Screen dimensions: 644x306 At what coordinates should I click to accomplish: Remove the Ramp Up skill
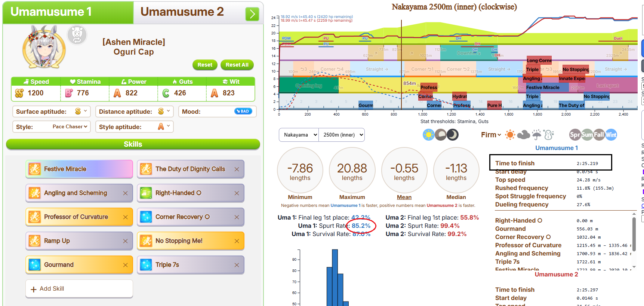click(125, 241)
